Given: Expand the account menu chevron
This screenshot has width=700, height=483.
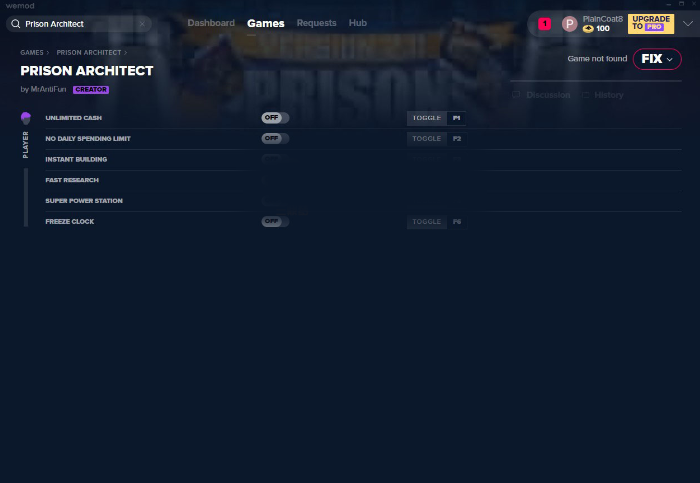Looking at the screenshot, I should pos(688,24).
